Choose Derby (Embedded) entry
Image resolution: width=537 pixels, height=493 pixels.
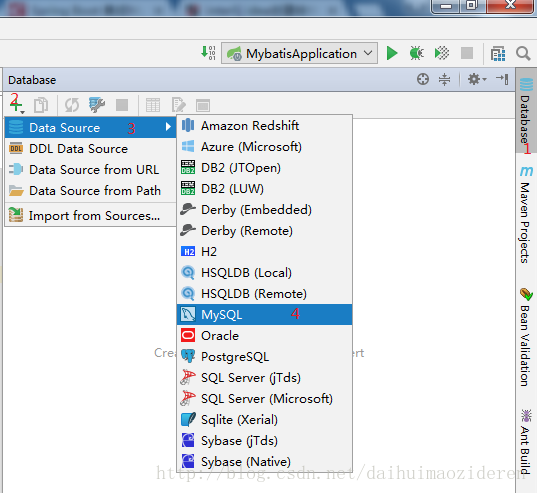tap(264, 210)
